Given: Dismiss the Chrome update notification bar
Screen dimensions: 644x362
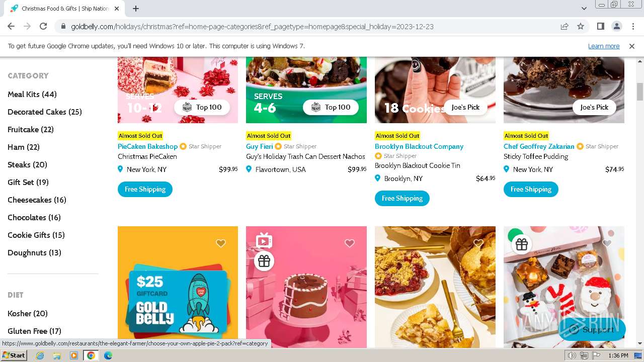Looking at the screenshot, I should pyautogui.click(x=632, y=46).
